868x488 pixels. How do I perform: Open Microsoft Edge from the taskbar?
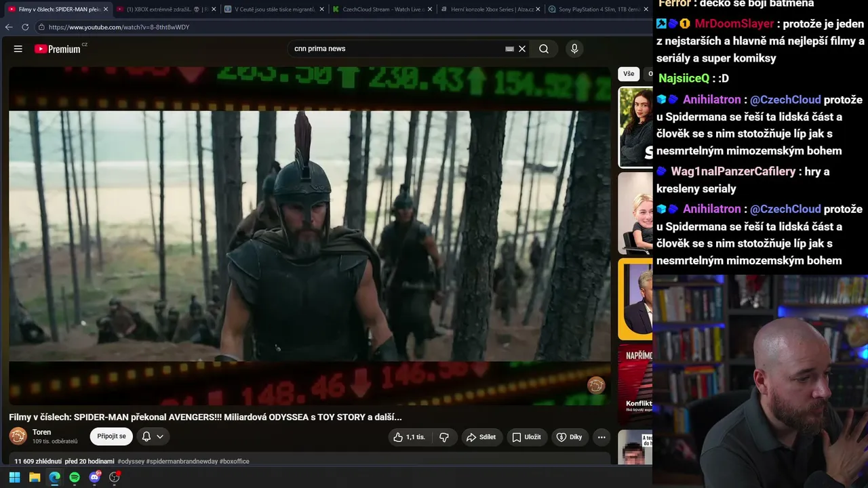[54, 477]
